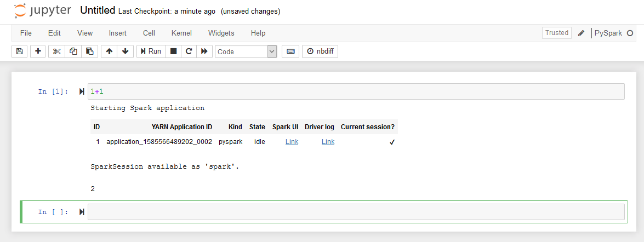Viewport: 644px width, 242px height.
Task: Save the notebook with the floppy disk icon
Action: click(19, 51)
